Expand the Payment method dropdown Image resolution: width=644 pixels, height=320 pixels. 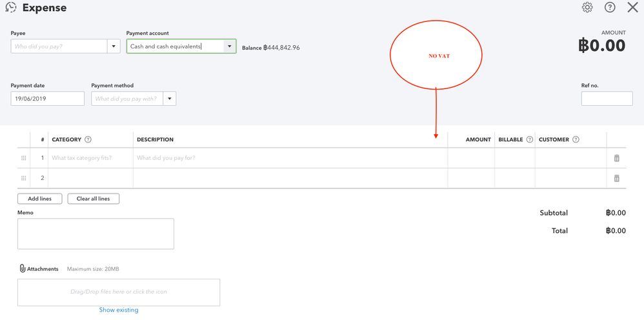pyautogui.click(x=170, y=99)
